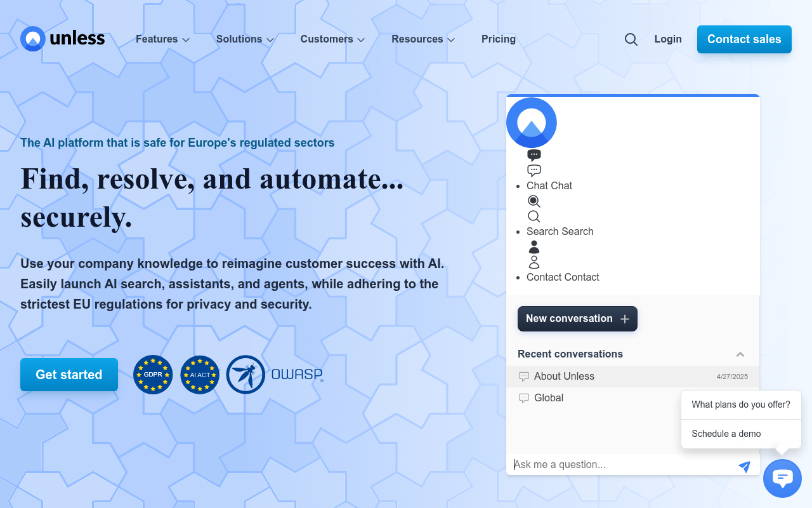Screen dimensions: 812x508
Task: Click the speech bubble icon beside About Unless
Action: click(524, 377)
